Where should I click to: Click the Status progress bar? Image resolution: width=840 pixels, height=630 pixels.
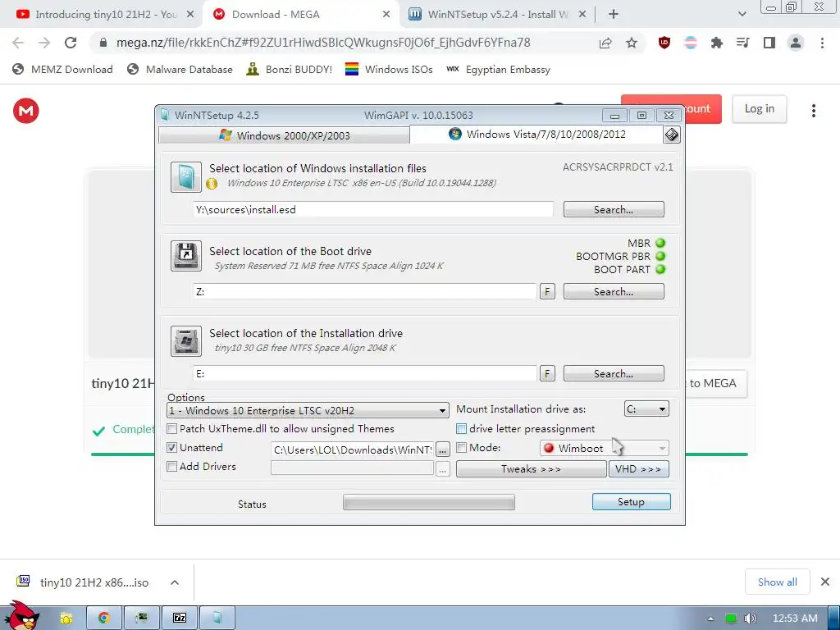[428, 503]
